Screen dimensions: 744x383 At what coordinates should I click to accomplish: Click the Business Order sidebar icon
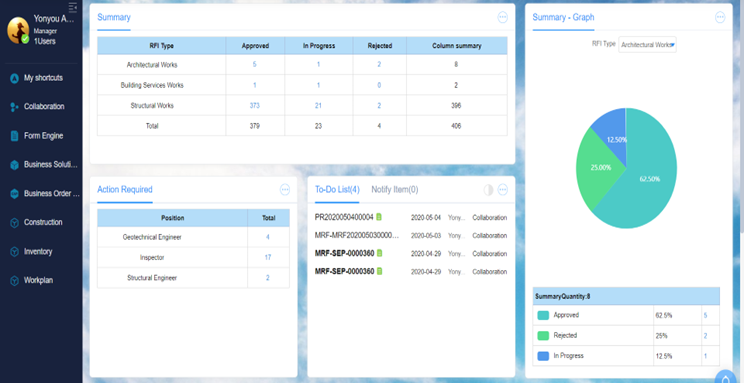click(x=14, y=194)
